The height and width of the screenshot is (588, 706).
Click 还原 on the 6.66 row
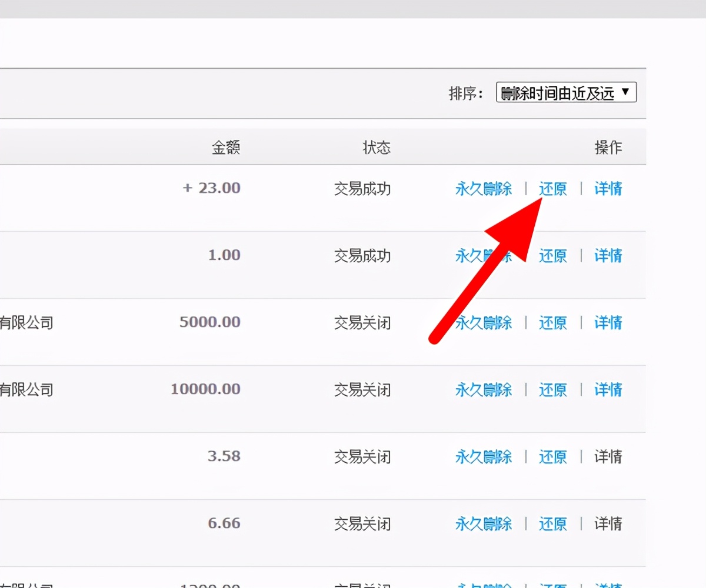pos(552,523)
